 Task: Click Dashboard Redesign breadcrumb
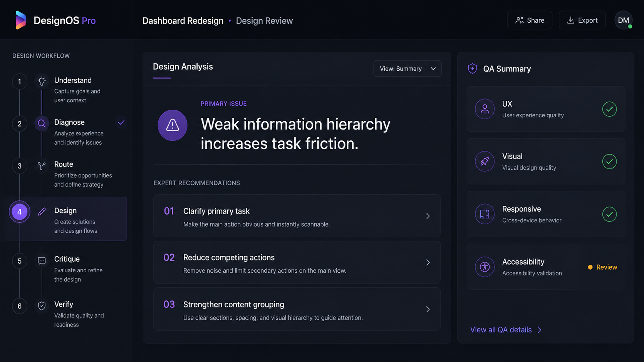pyautogui.click(x=183, y=21)
